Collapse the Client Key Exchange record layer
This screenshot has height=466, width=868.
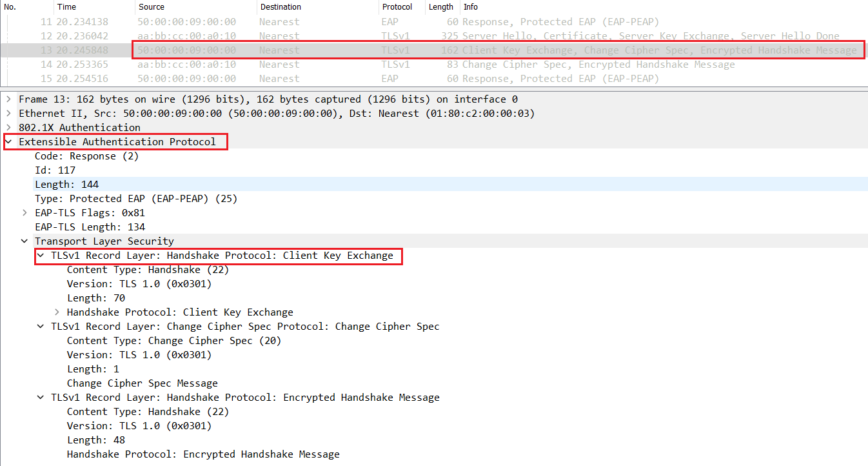coord(40,255)
